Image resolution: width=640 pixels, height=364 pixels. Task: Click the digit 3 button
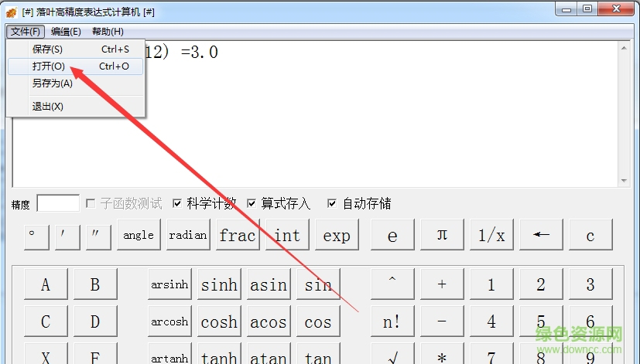[x=590, y=284]
